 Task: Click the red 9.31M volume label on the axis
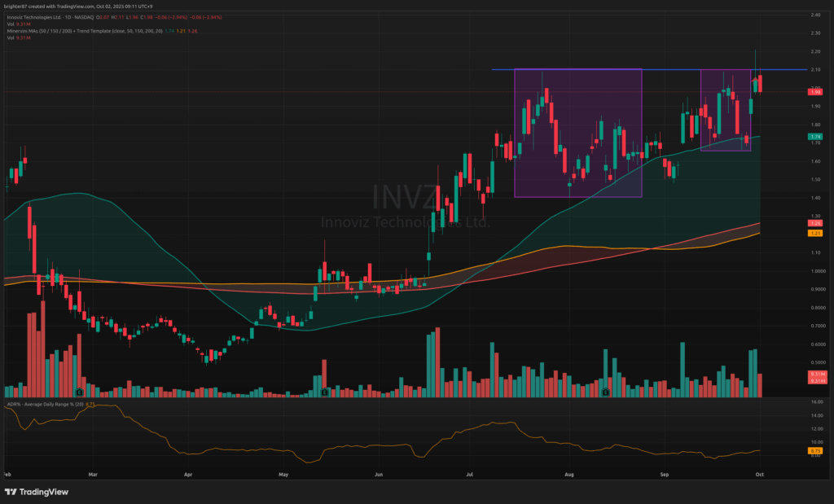pyautogui.click(x=815, y=380)
